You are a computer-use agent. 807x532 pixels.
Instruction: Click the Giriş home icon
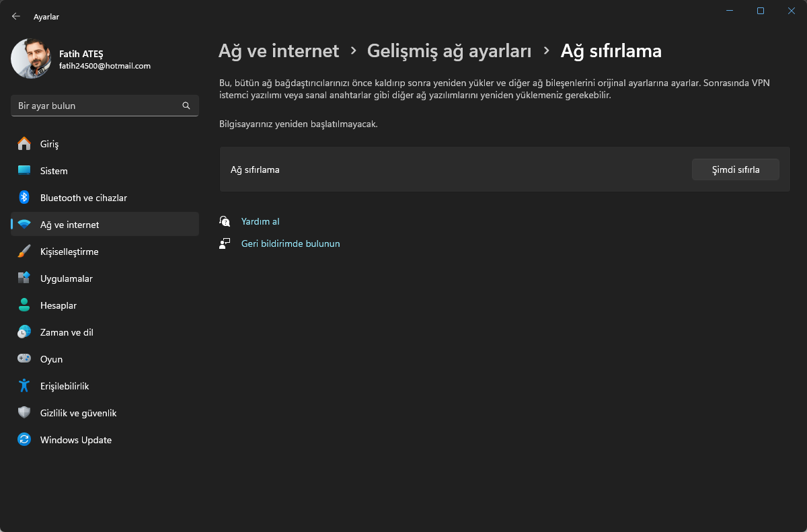click(24, 144)
